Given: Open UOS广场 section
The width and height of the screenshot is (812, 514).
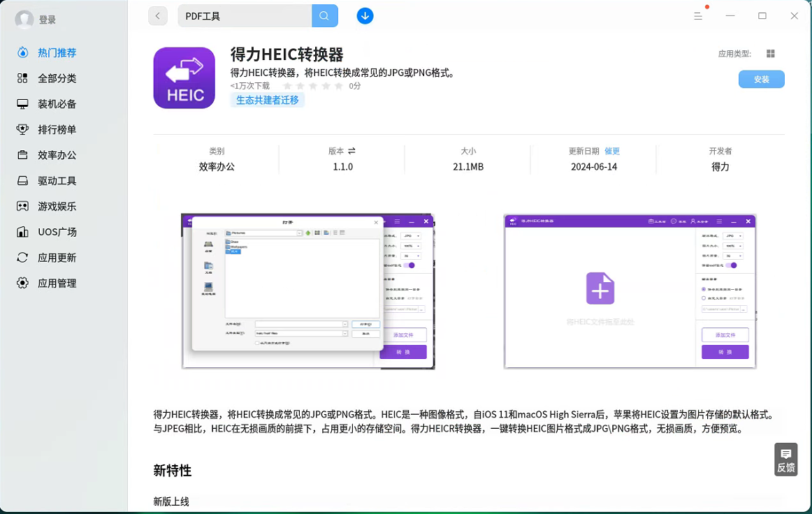Looking at the screenshot, I should point(57,232).
